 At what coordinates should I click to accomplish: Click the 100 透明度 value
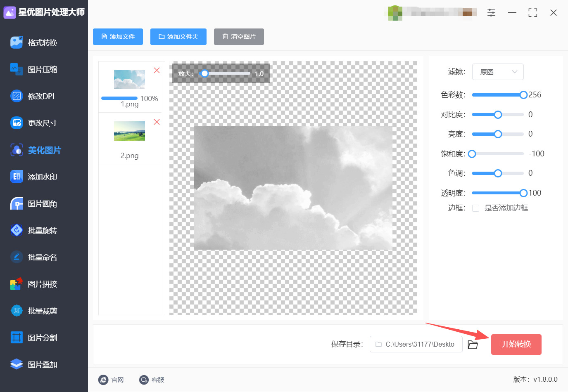(535, 193)
